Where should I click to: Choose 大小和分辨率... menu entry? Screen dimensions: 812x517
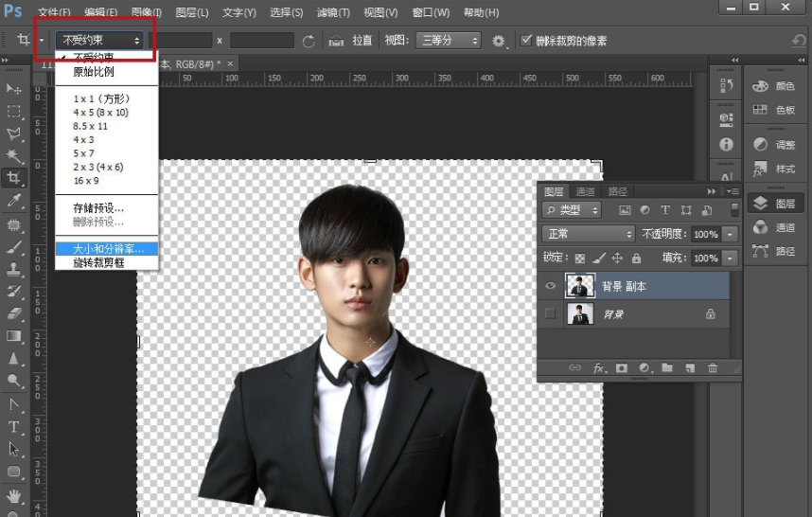[107, 249]
